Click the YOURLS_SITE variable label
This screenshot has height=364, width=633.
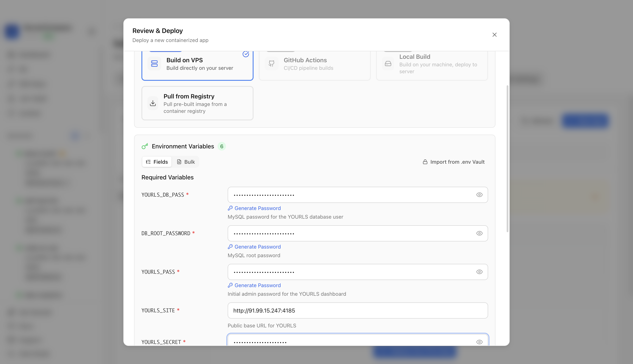click(158, 311)
